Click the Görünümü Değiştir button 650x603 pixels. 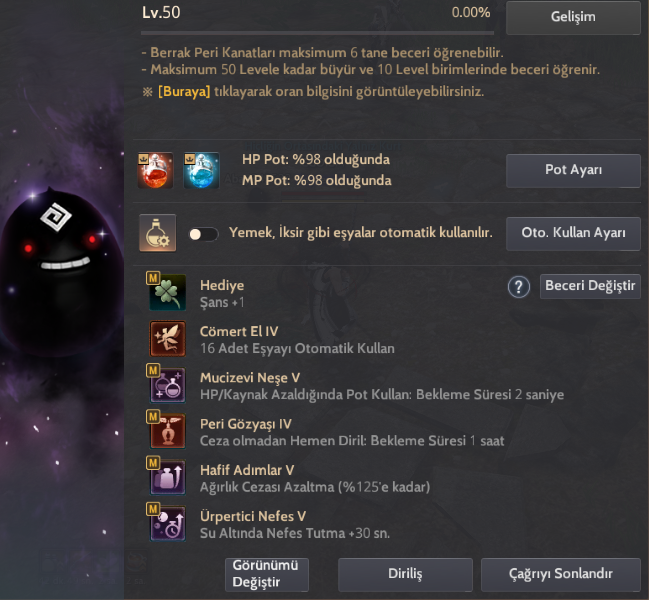pyautogui.click(x=267, y=574)
